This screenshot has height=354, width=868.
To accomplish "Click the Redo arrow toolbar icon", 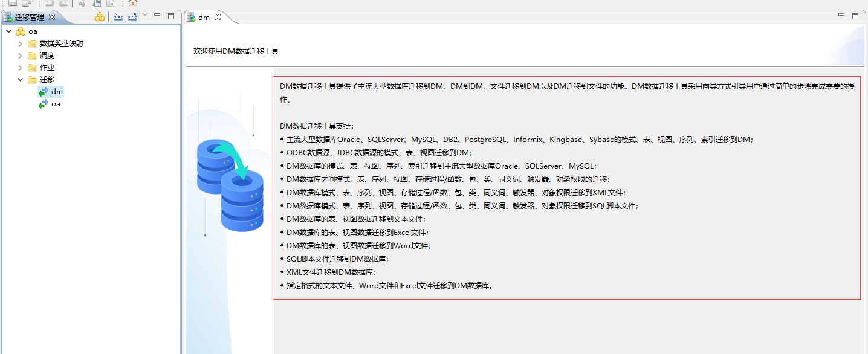I will [x=63, y=3].
